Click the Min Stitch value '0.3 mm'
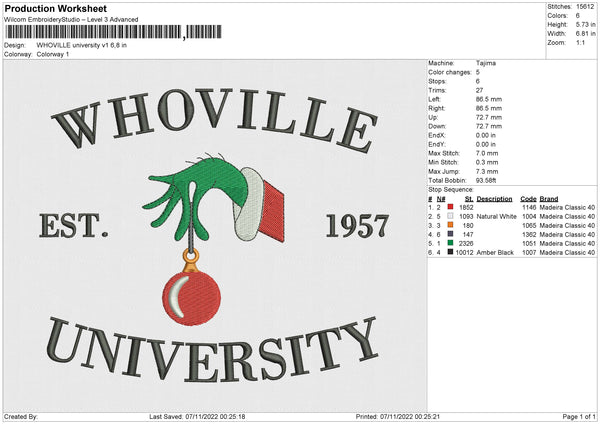 coord(487,163)
